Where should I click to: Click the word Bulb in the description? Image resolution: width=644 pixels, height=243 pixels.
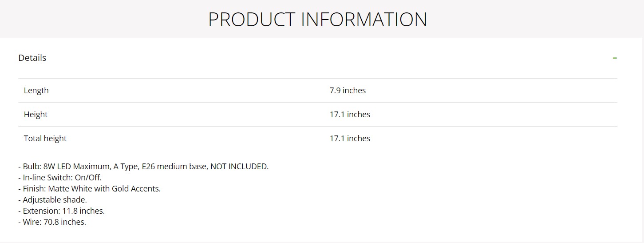tap(32, 167)
